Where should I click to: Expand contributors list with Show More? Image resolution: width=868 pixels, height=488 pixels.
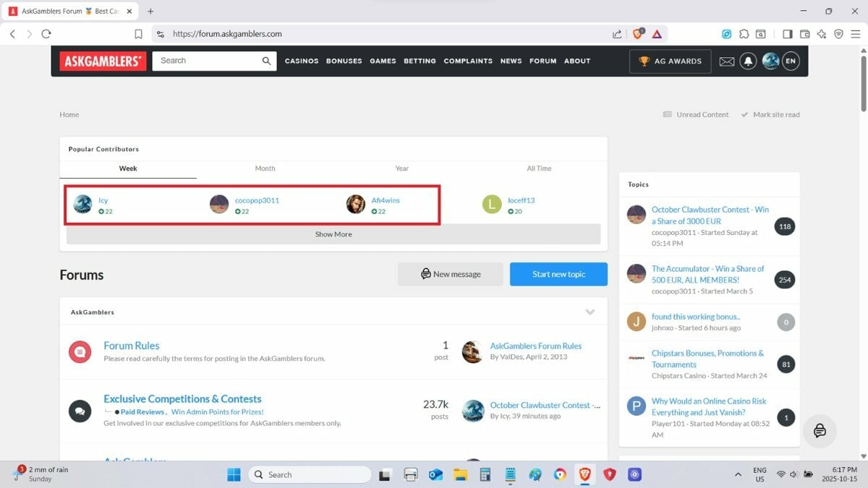(333, 234)
